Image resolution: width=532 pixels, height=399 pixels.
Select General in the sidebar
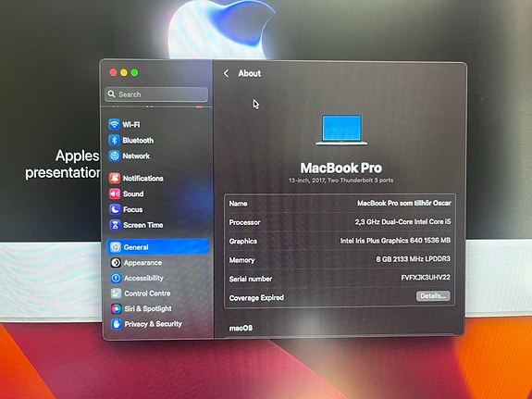coord(158,247)
